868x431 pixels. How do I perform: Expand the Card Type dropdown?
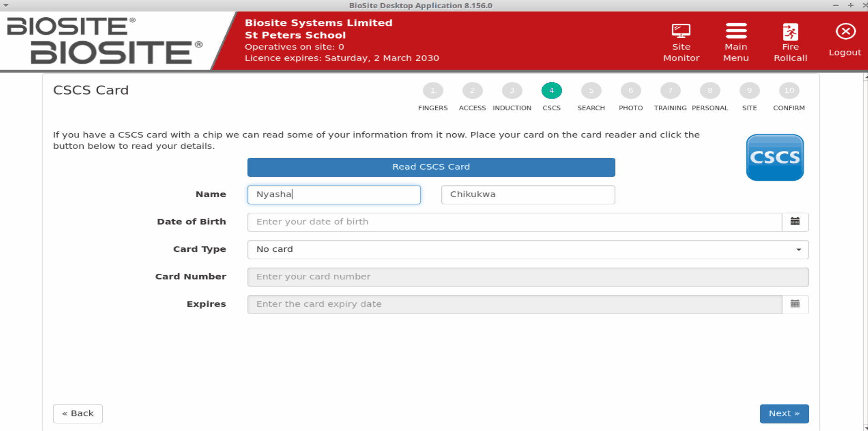(x=528, y=250)
